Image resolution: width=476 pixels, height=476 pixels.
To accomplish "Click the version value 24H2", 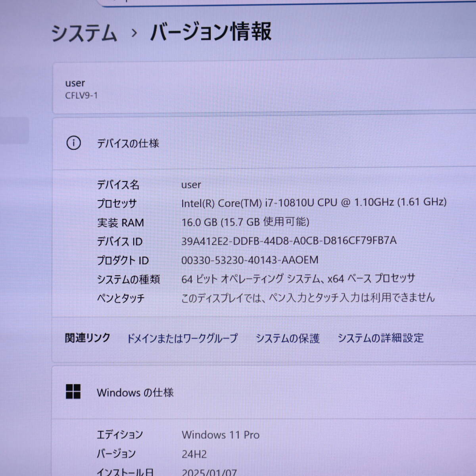I will tap(194, 454).
